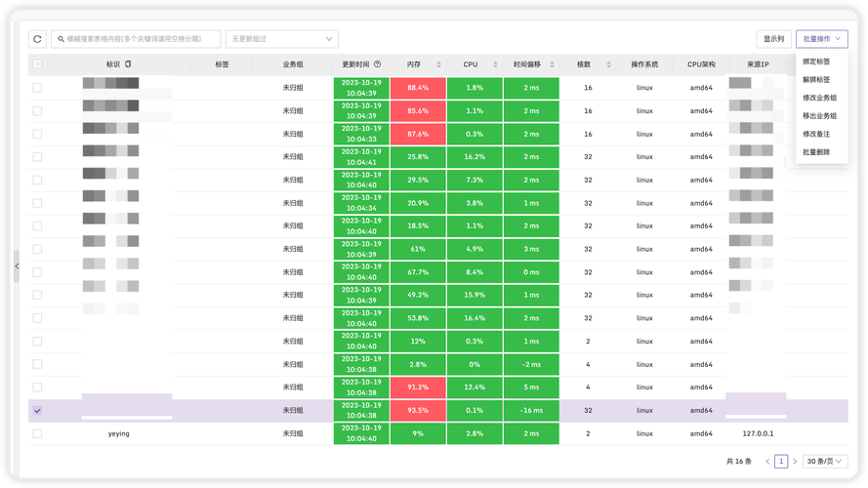This screenshot has height=488, width=868.
Task: Refresh the machine table
Action: [x=38, y=39]
